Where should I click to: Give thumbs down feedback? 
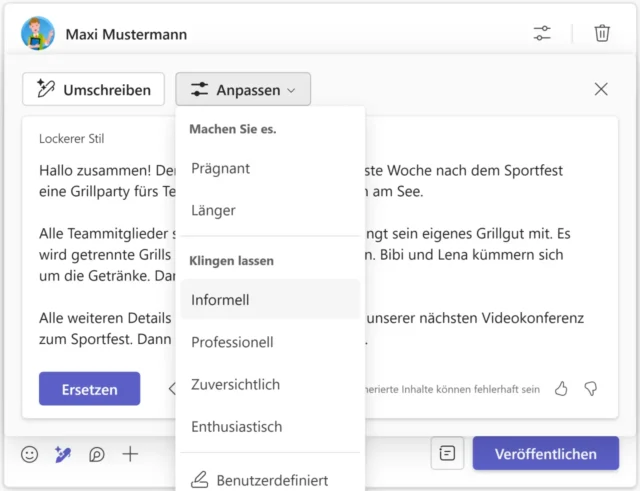point(590,388)
